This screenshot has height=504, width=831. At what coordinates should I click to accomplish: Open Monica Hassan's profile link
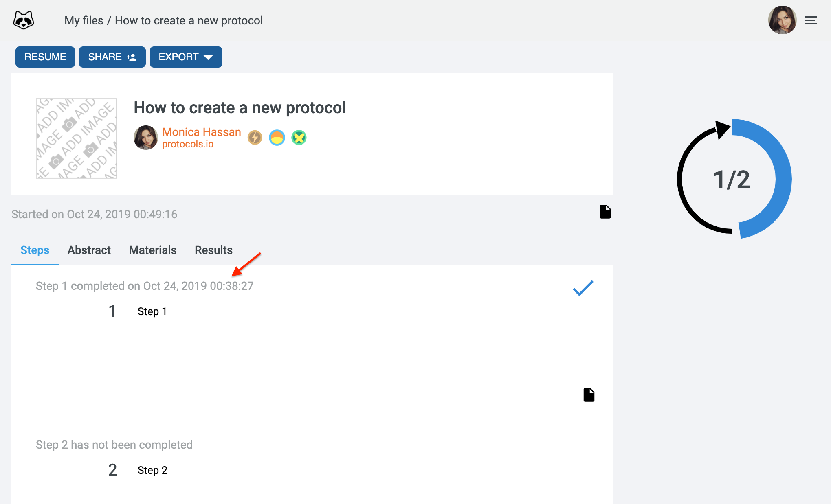click(201, 132)
